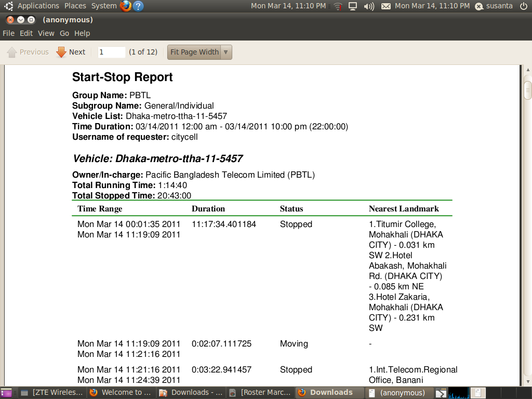The width and height of the screenshot is (532, 399).
Task: Click the power session icon
Action: 524,6
